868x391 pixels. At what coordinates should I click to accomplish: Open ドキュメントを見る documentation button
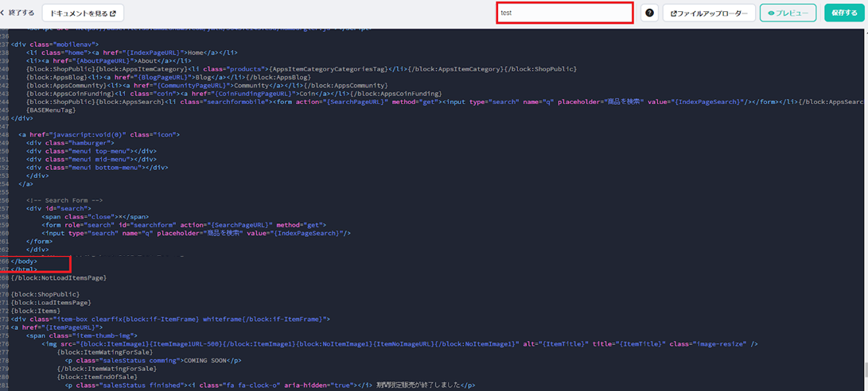pos(83,13)
